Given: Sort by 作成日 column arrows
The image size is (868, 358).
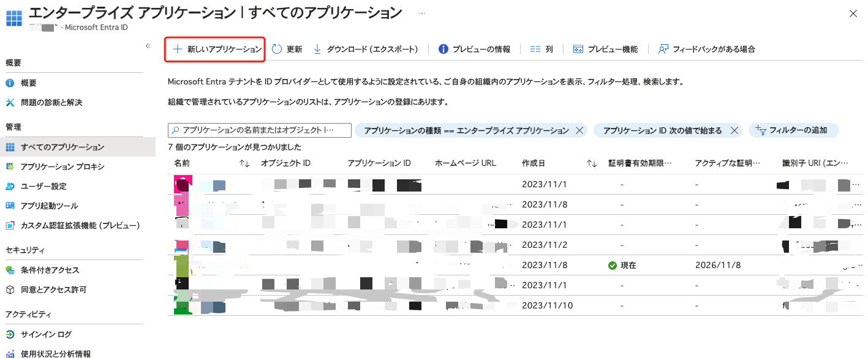Looking at the screenshot, I should pyautogui.click(x=592, y=163).
